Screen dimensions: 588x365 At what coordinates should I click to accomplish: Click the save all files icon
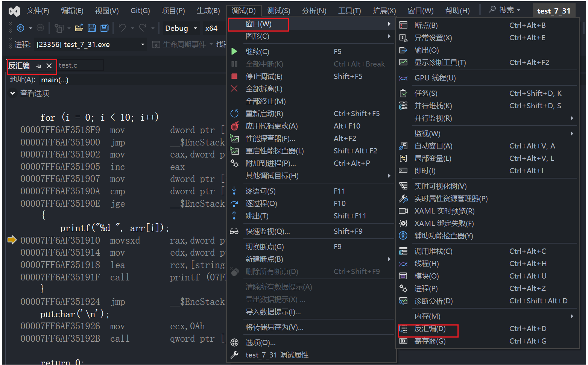tap(104, 28)
